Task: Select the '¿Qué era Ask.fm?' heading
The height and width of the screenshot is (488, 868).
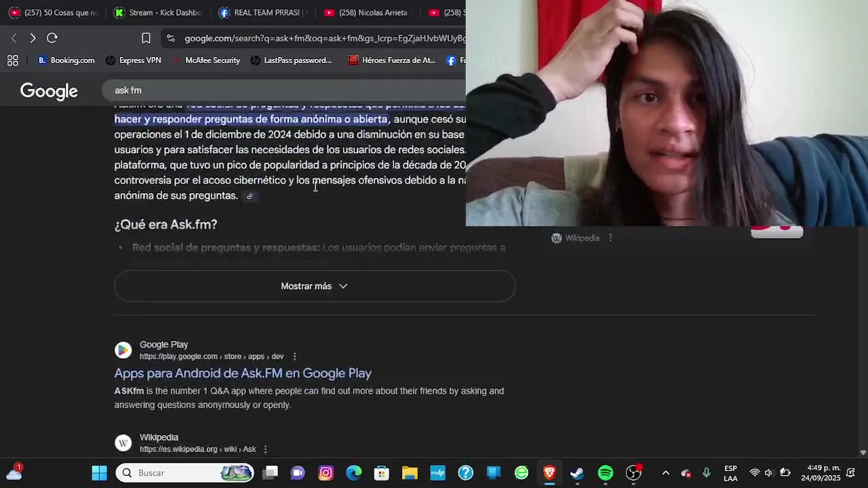Action: click(x=165, y=224)
